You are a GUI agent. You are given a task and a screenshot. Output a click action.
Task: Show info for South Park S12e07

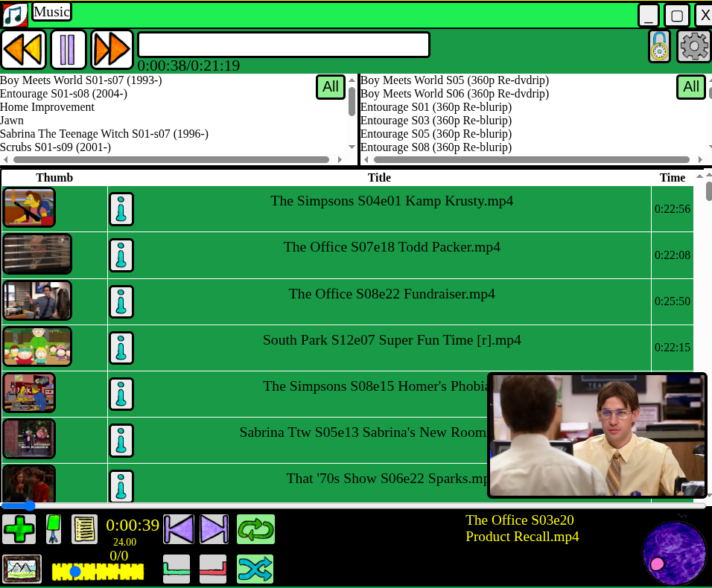(121, 348)
